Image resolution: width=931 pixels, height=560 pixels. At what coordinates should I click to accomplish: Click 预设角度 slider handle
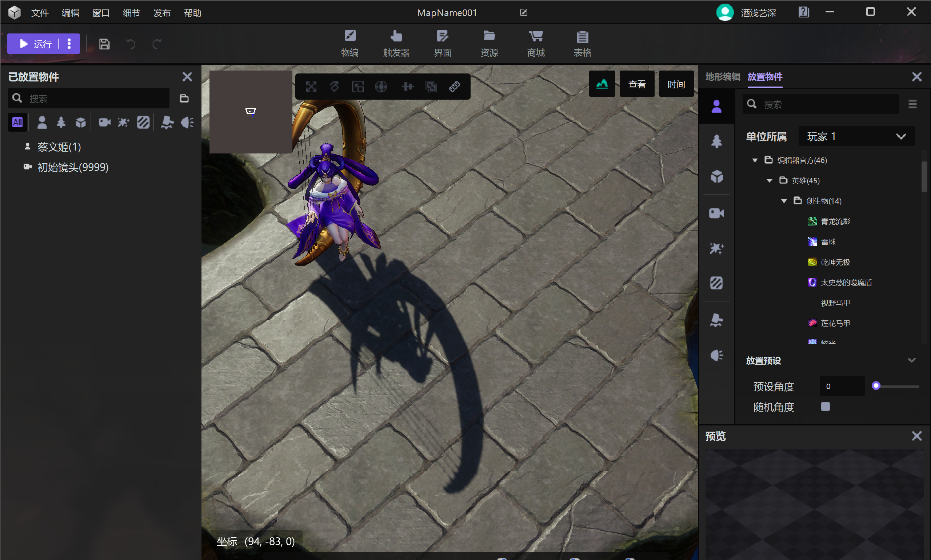click(876, 386)
